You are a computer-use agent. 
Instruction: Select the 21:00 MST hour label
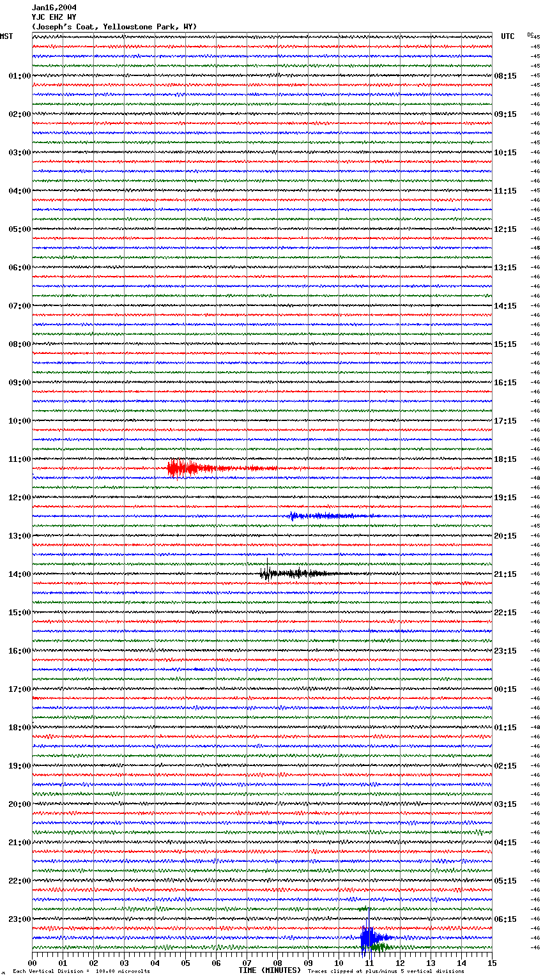tap(20, 843)
